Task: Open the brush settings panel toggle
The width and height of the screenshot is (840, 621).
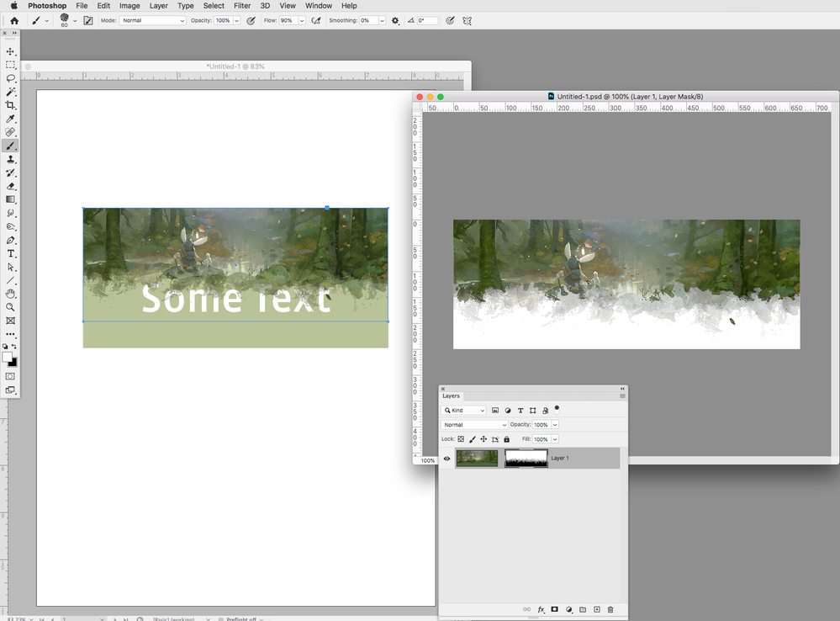Action: click(88, 20)
